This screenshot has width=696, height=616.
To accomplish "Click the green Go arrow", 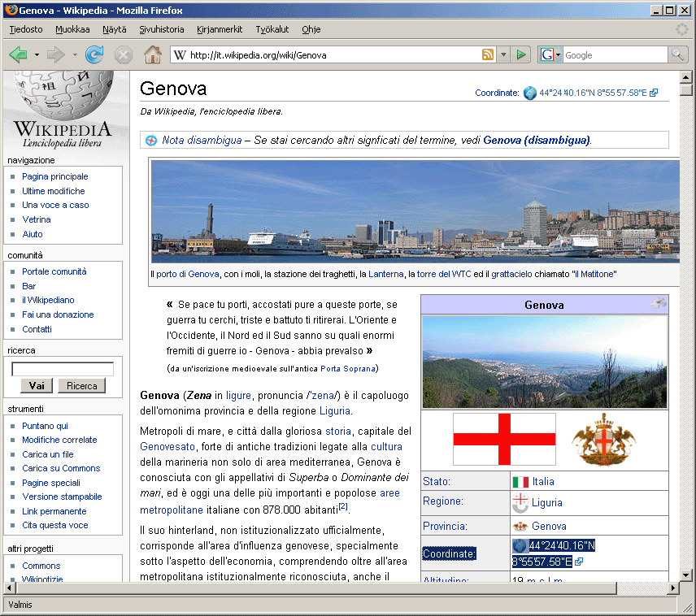I will (521, 54).
